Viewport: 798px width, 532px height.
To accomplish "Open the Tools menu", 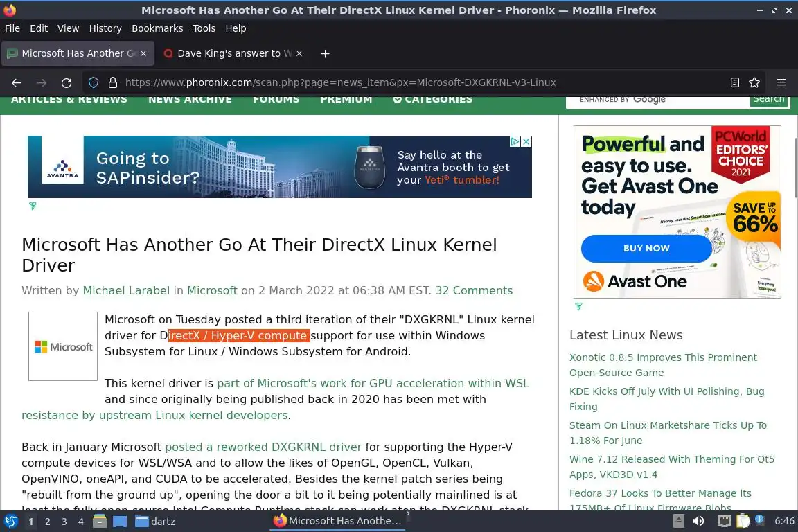I will (204, 28).
